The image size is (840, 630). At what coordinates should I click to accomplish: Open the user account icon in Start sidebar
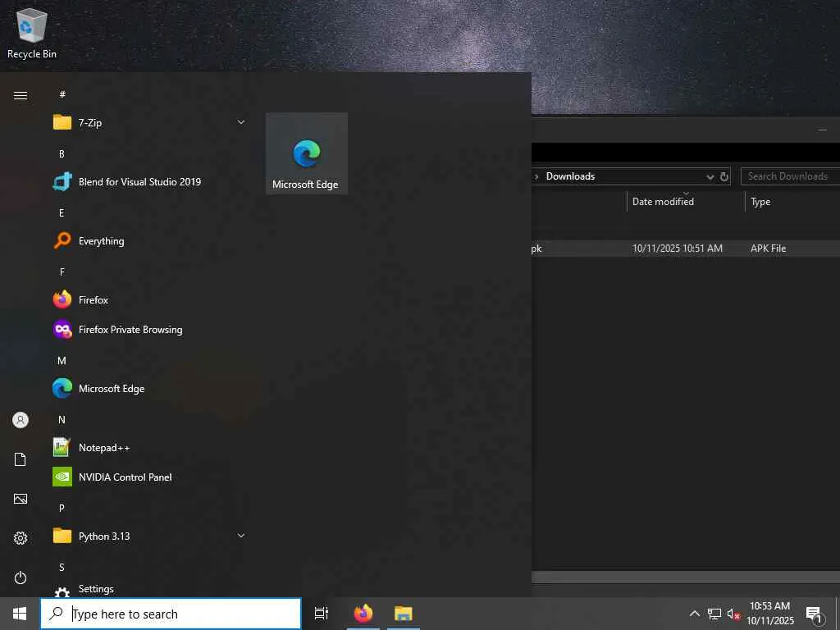[21, 420]
